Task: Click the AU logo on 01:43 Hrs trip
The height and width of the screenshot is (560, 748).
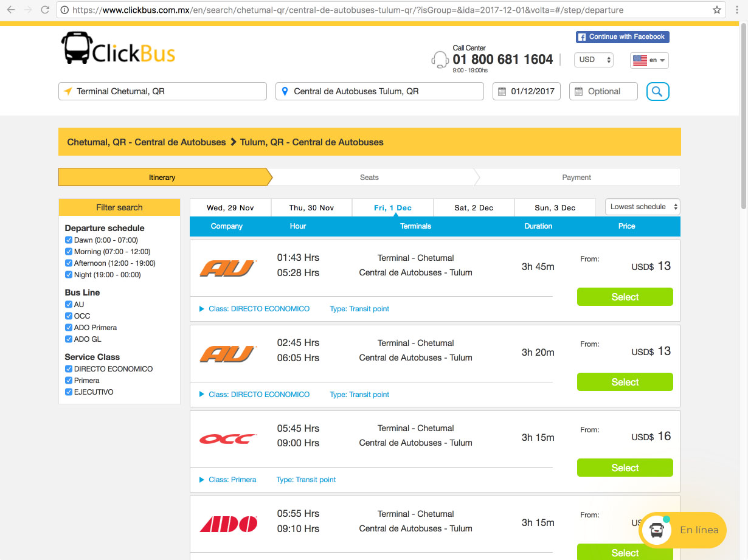Action: [229, 268]
